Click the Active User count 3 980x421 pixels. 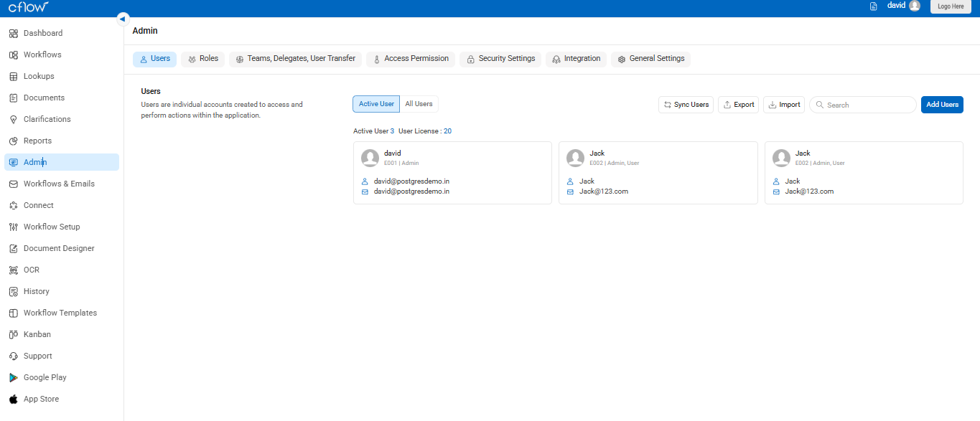(x=392, y=131)
